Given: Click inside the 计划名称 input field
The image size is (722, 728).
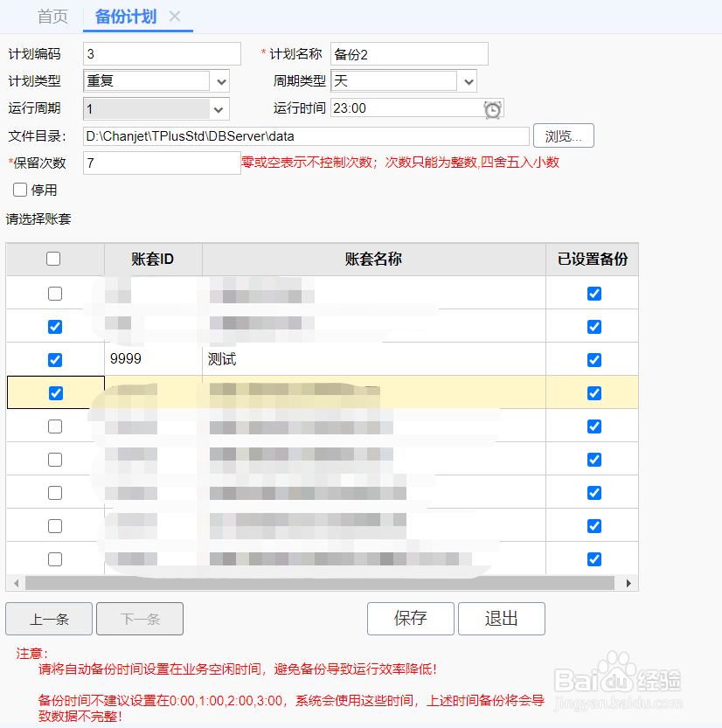Looking at the screenshot, I should point(408,53).
